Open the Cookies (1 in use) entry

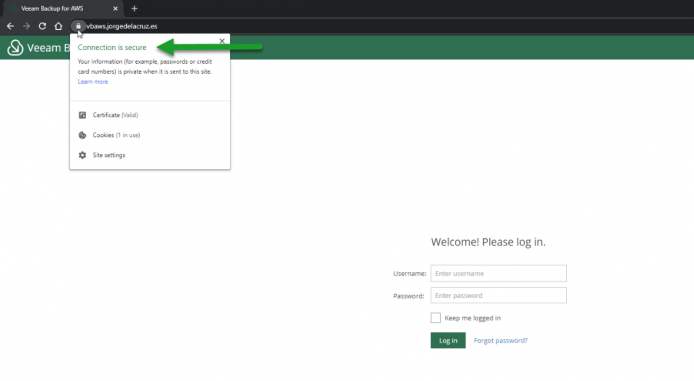pos(116,135)
